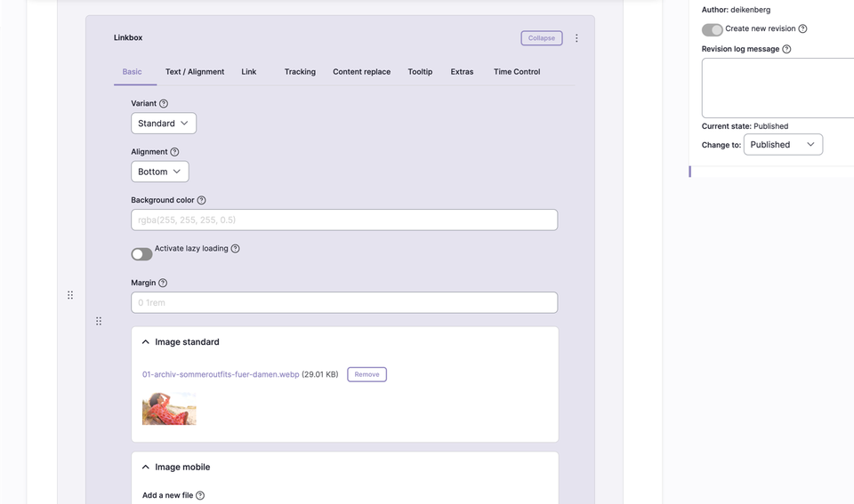The image size is (854, 504).
Task: Click the Remove button for the image file
Action: (367, 375)
